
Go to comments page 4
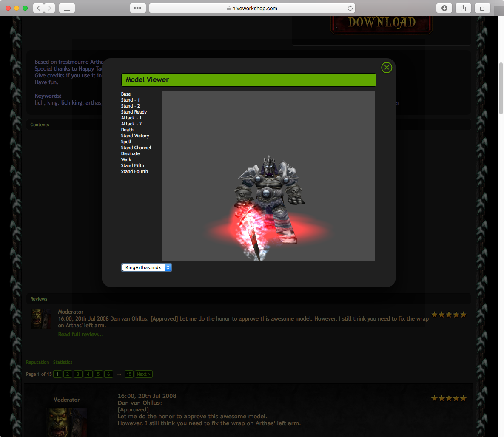pos(88,374)
